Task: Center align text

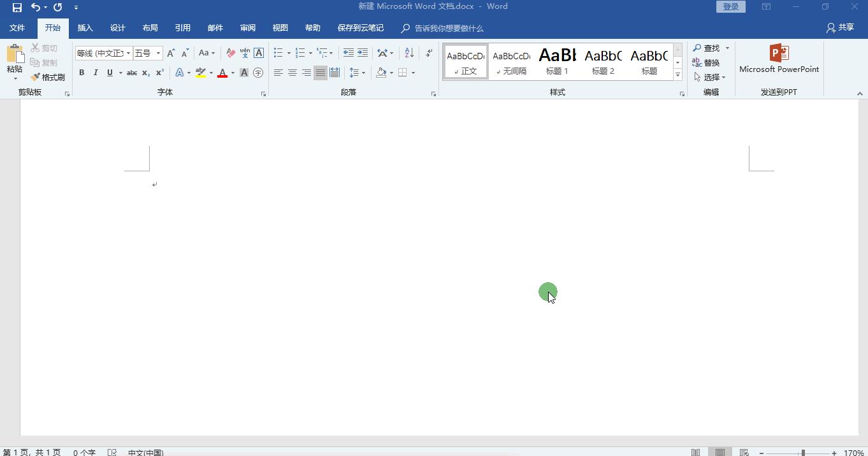Action: (x=293, y=73)
